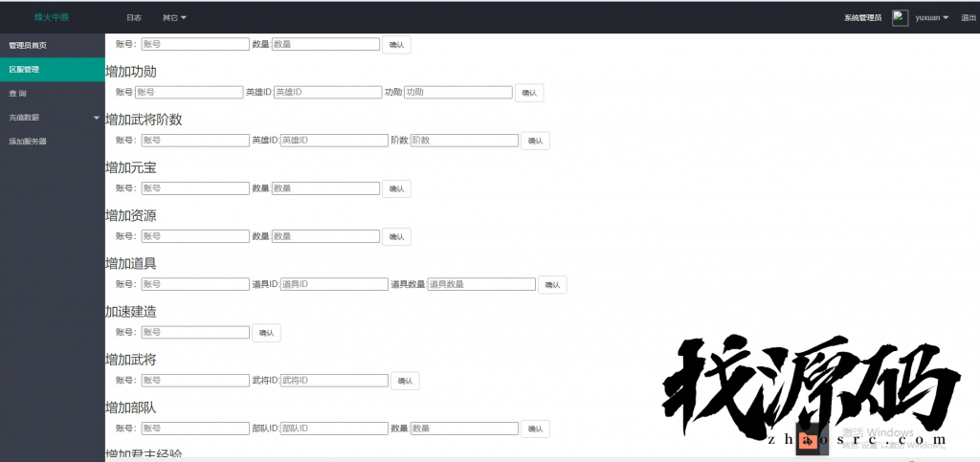The image size is (980, 462).
Task: Click the 增加武将 heading
Action: click(131, 360)
